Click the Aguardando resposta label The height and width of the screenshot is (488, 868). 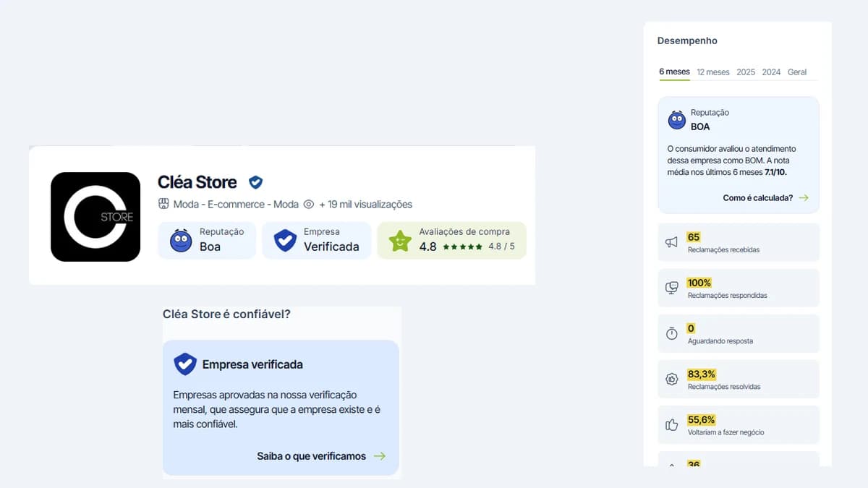720,341
